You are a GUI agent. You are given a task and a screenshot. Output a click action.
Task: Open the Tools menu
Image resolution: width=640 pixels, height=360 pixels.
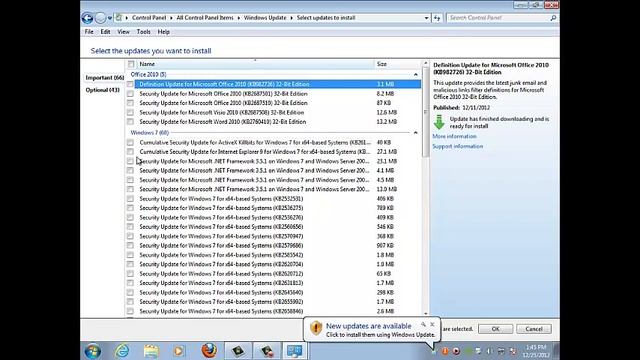[x=143, y=32]
